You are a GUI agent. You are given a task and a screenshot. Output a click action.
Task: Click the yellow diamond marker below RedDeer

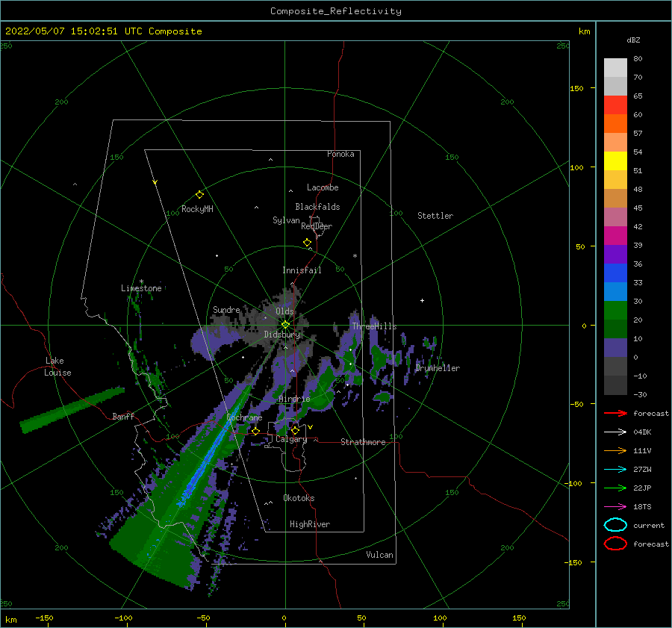point(307,243)
